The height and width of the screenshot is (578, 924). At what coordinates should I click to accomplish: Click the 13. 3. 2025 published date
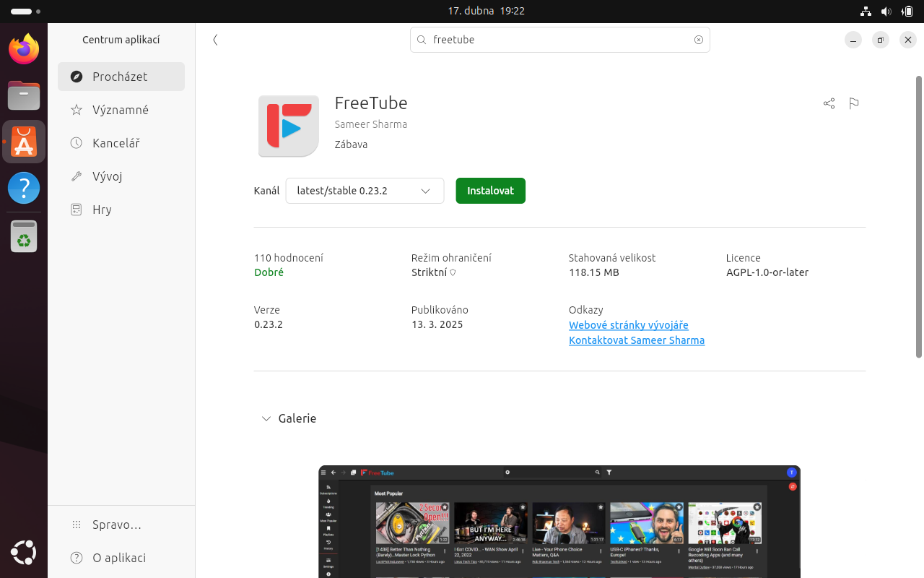(x=437, y=325)
